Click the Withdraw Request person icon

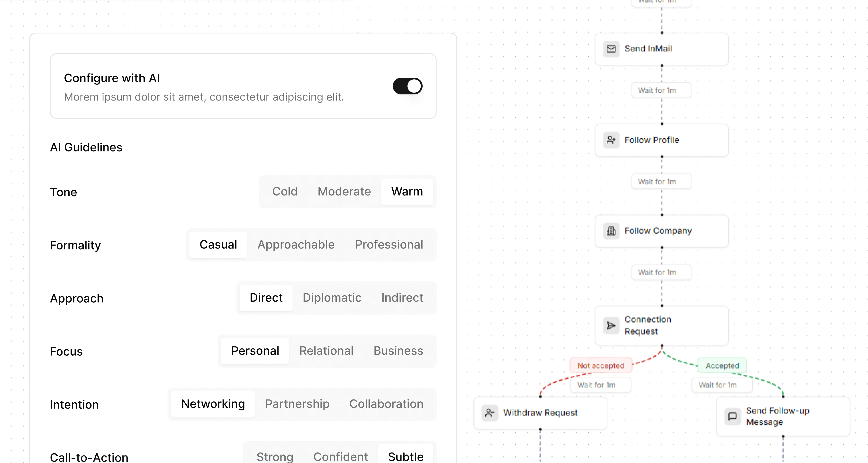pyautogui.click(x=490, y=413)
